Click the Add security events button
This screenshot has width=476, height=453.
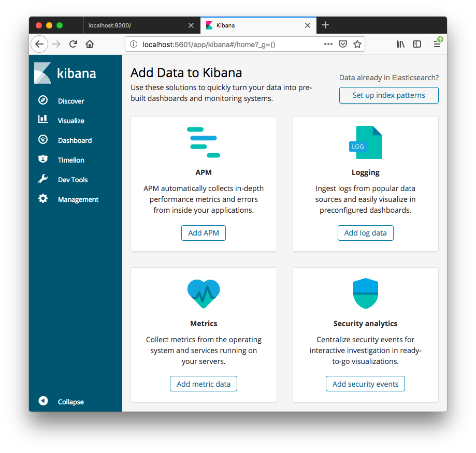[x=365, y=384]
